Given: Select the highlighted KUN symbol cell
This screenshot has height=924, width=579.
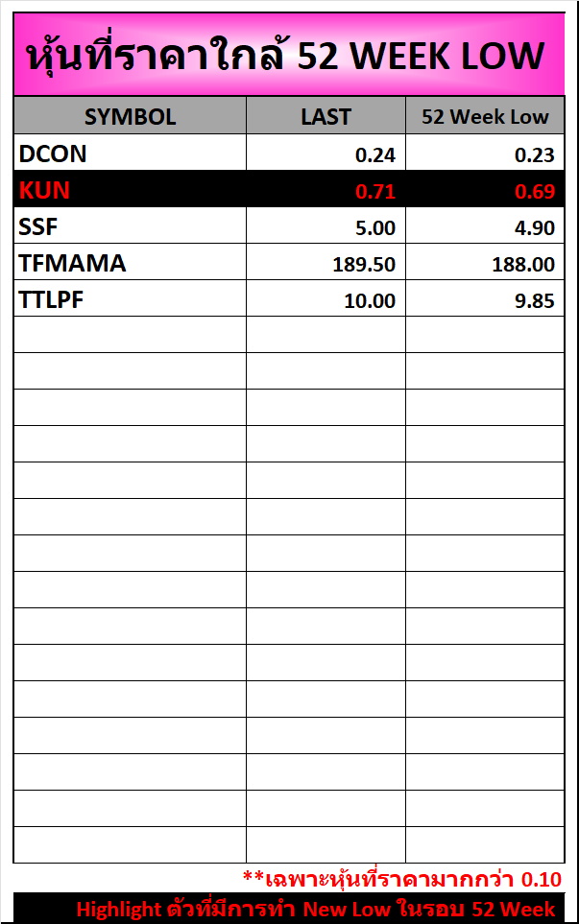Looking at the screenshot, I should (45, 190).
